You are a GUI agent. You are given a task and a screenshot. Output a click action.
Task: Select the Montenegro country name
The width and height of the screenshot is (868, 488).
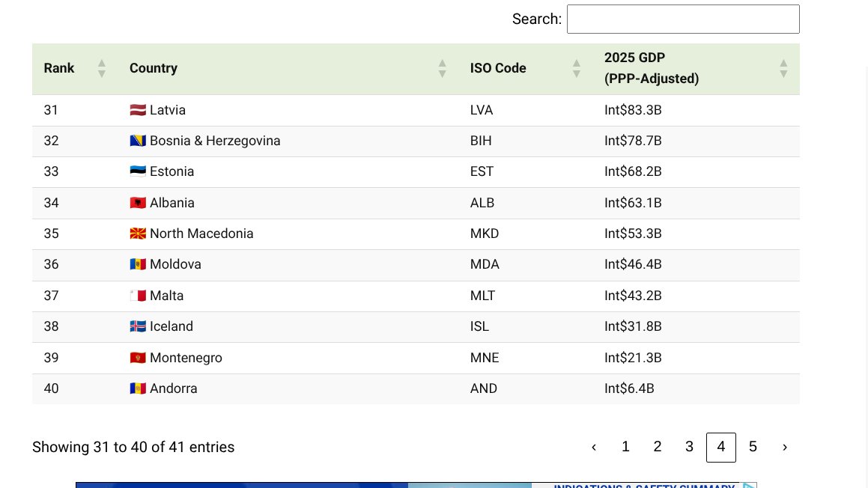click(x=186, y=358)
